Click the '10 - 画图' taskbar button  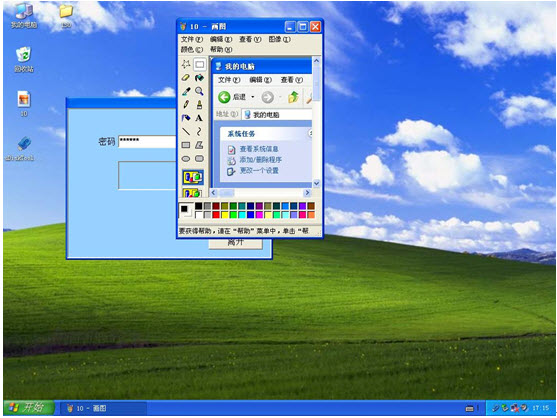(103, 408)
